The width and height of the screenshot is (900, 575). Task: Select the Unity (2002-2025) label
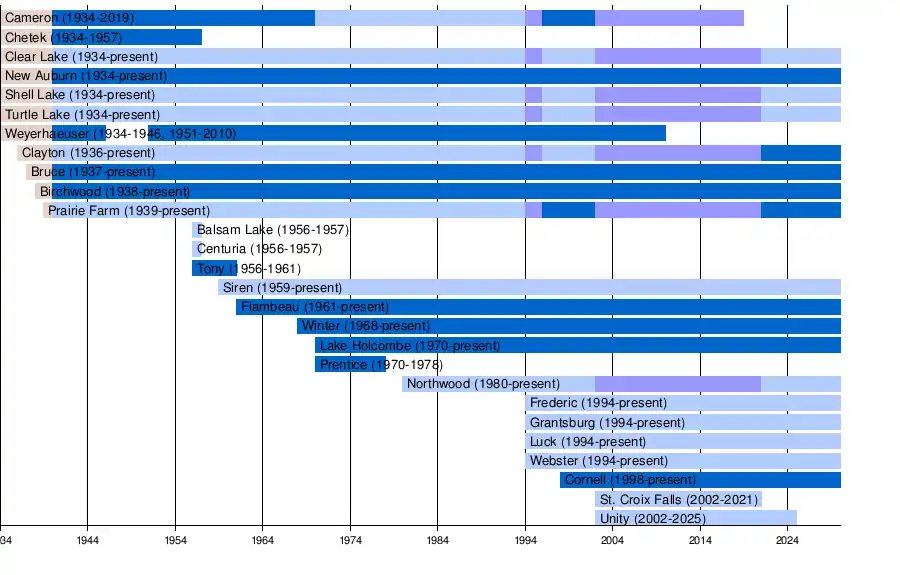(x=652, y=519)
